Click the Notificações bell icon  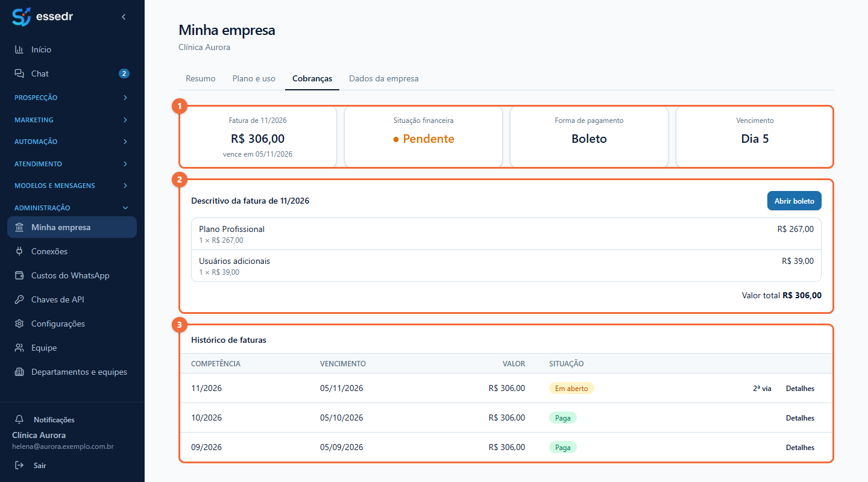[x=20, y=419]
